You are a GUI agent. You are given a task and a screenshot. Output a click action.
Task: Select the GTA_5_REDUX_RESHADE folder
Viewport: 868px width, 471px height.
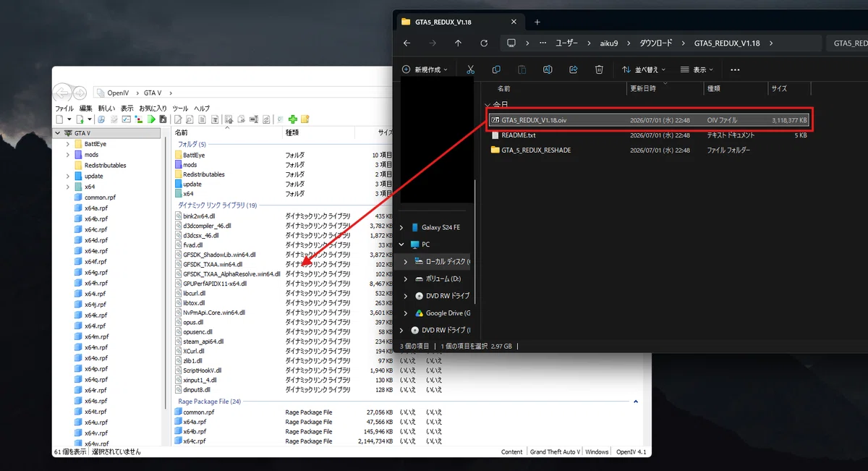coord(649,150)
